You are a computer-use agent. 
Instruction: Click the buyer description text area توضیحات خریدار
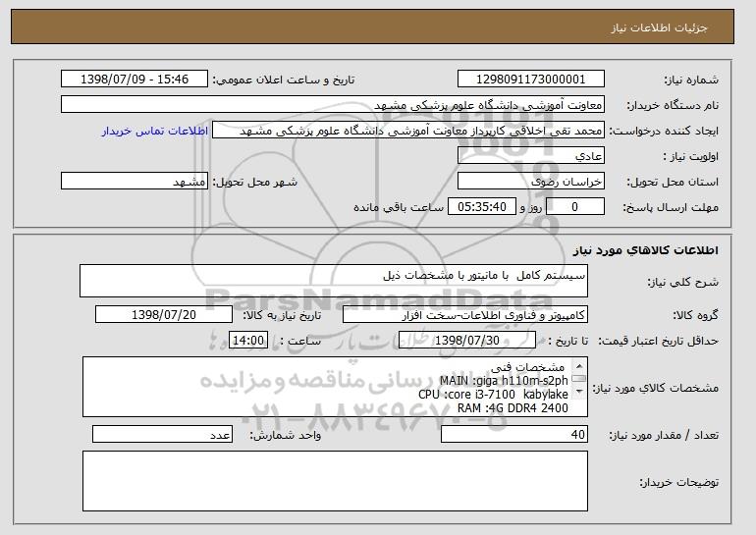tap(335, 481)
